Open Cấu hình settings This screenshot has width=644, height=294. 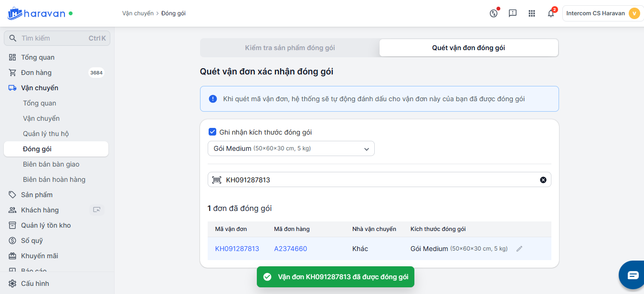point(35,283)
